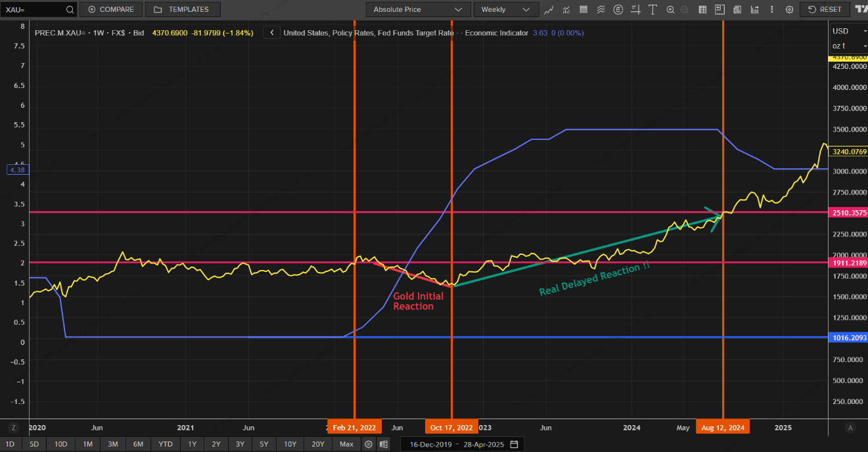Click the table icon beside range gear

(x=384, y=444)
